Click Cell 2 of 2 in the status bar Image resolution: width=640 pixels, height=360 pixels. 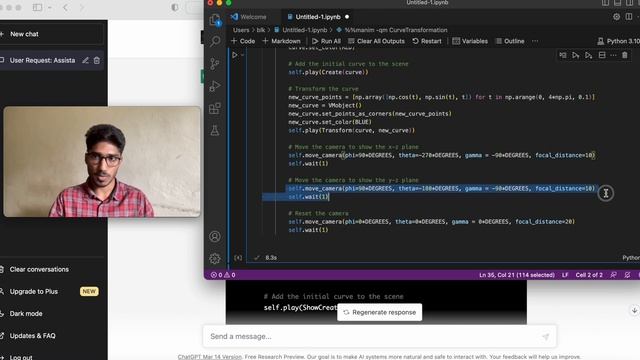pyautogui.click(x=589, y=275)
